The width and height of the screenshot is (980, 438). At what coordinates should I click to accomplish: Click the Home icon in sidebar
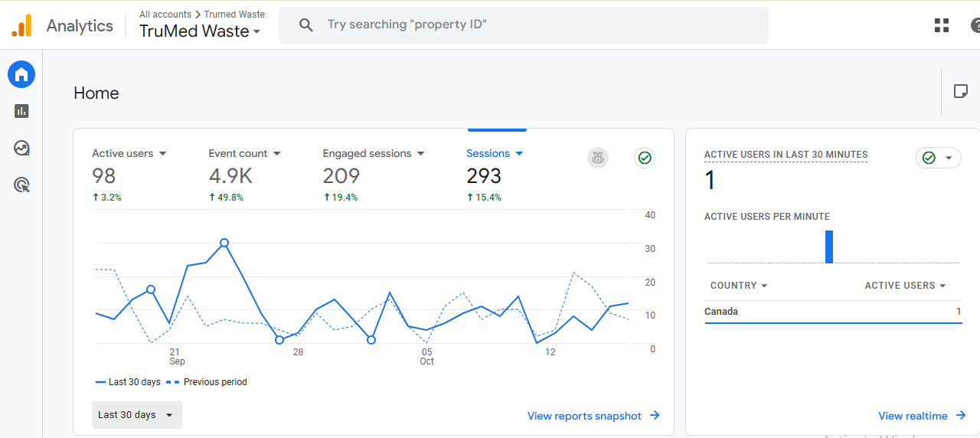pyautogui.click(x=21, y=74)
